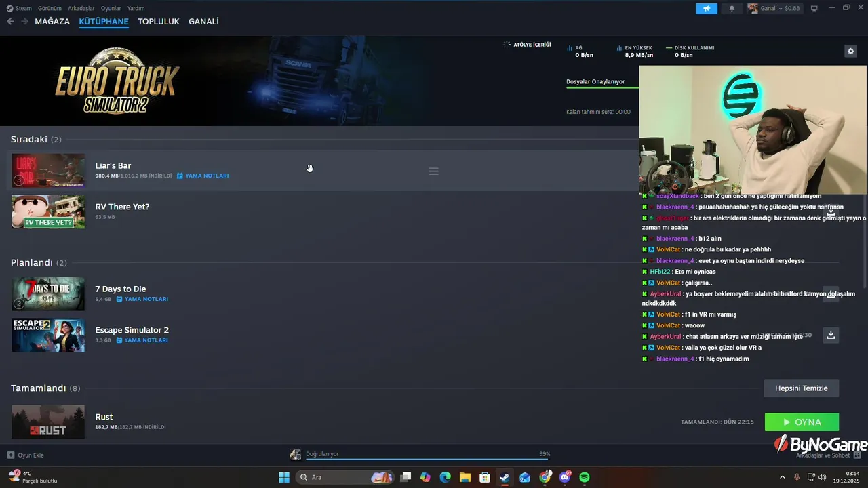Image resolution: width=868 pixels, height=488 pixels.
Task: Click the Hepsini Temizle button
Action: point(802,388)
